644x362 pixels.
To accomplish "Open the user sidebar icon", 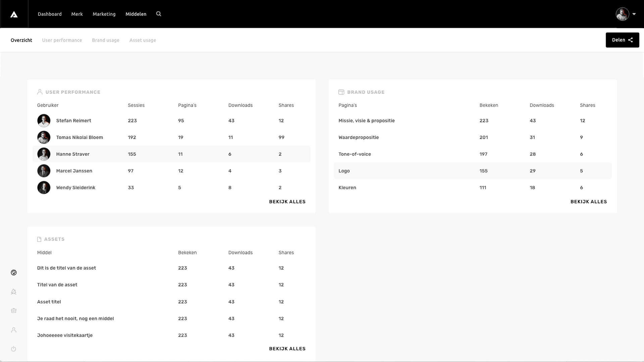I will tap(14, 330).
